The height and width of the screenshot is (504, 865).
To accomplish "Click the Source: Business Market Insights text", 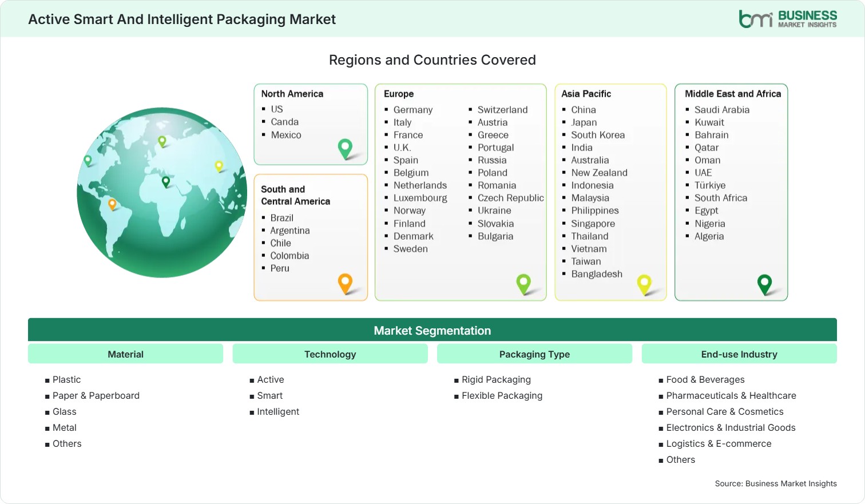I will click(776, 483).
